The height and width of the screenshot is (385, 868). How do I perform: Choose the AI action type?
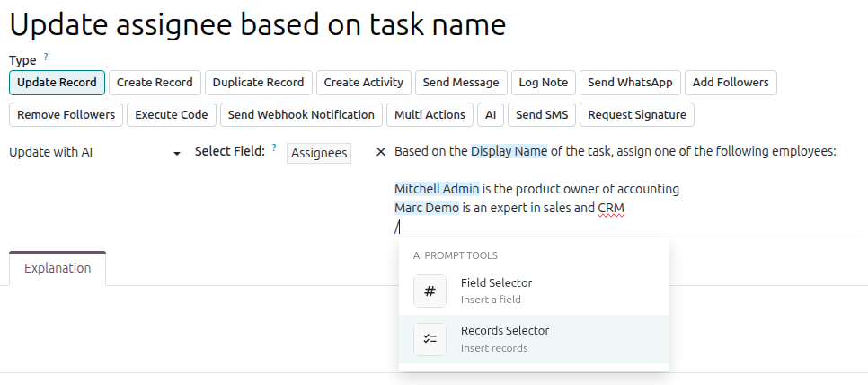click(491, 114)
